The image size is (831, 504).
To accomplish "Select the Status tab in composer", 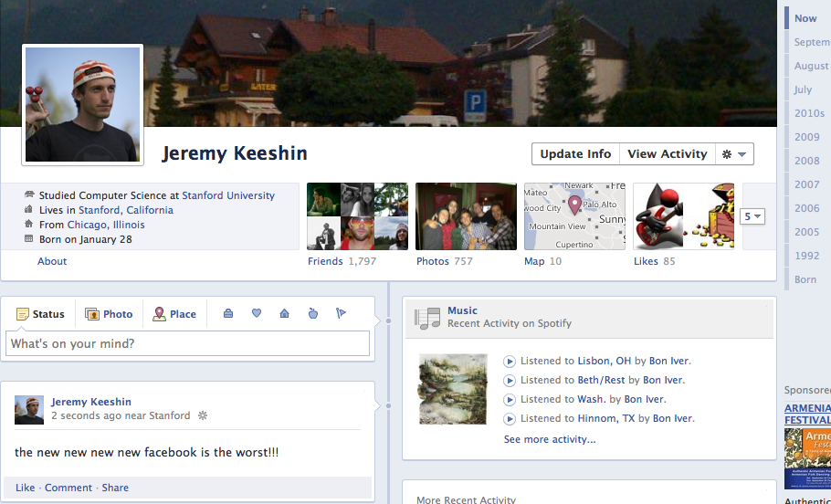I will (x=40, y=314).
